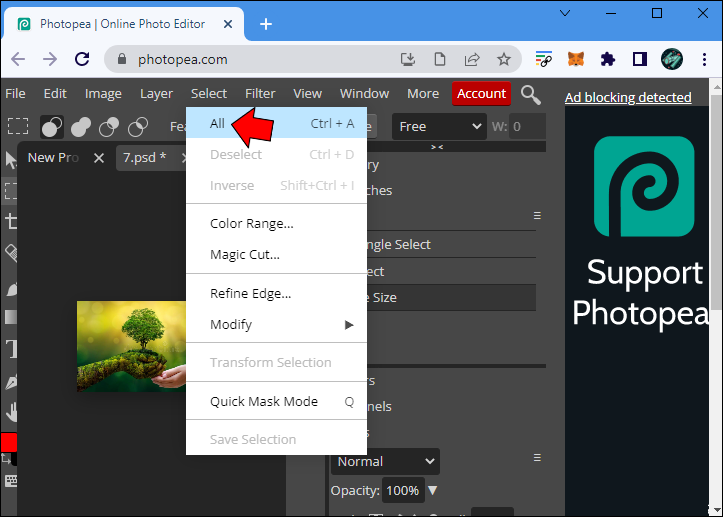Select the Hand tool

pos(11,412)
